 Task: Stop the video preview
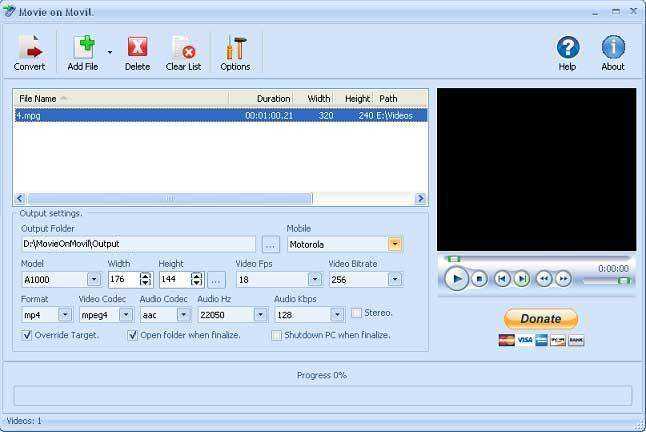coord(479,279)
